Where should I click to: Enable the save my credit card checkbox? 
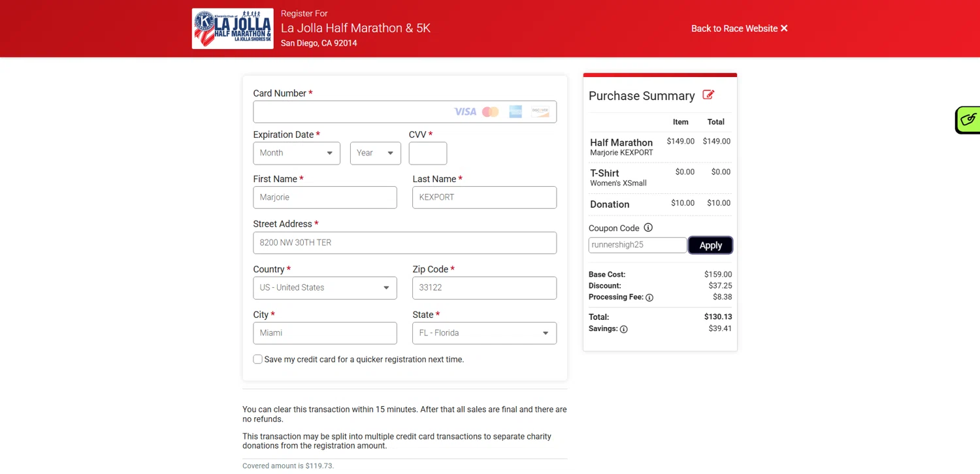click(x=258, y=359)
